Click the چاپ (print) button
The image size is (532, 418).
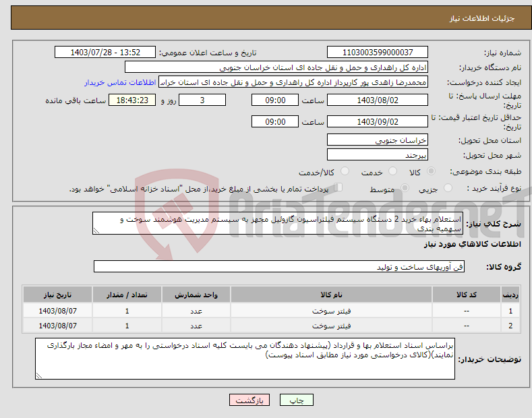tap(296, 400)
